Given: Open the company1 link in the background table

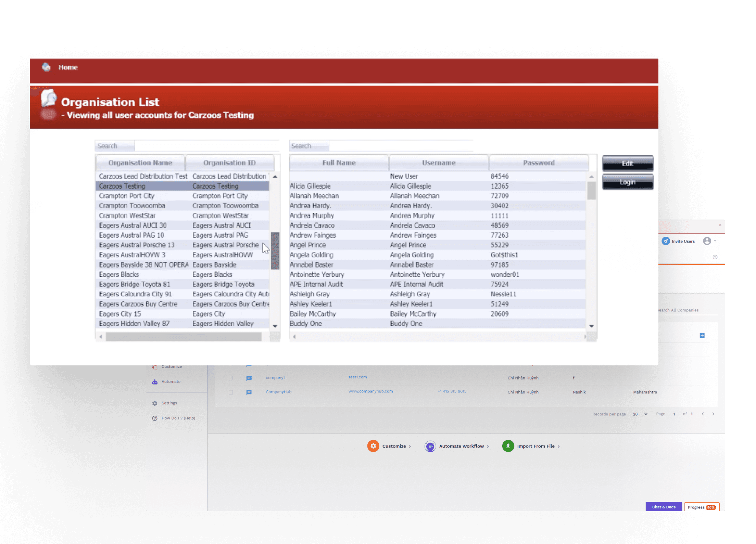Looking at the screenshot, I should tap(275, 378).
